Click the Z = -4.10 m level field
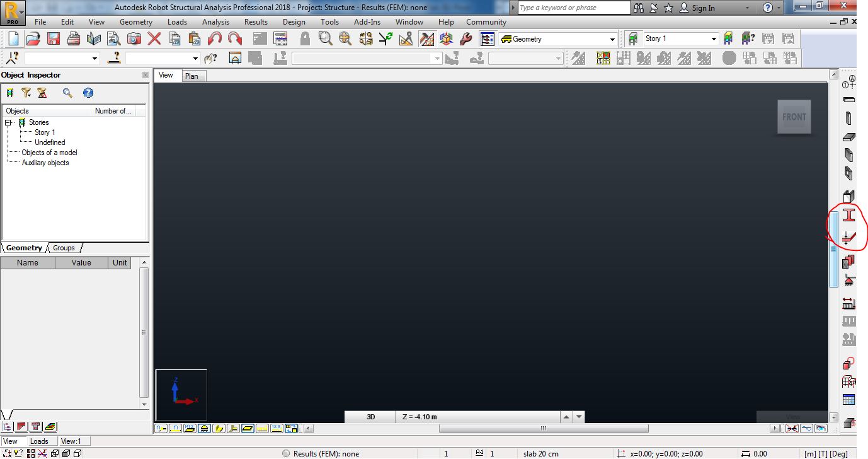868x459 pixels. click(x=477, y=417)
